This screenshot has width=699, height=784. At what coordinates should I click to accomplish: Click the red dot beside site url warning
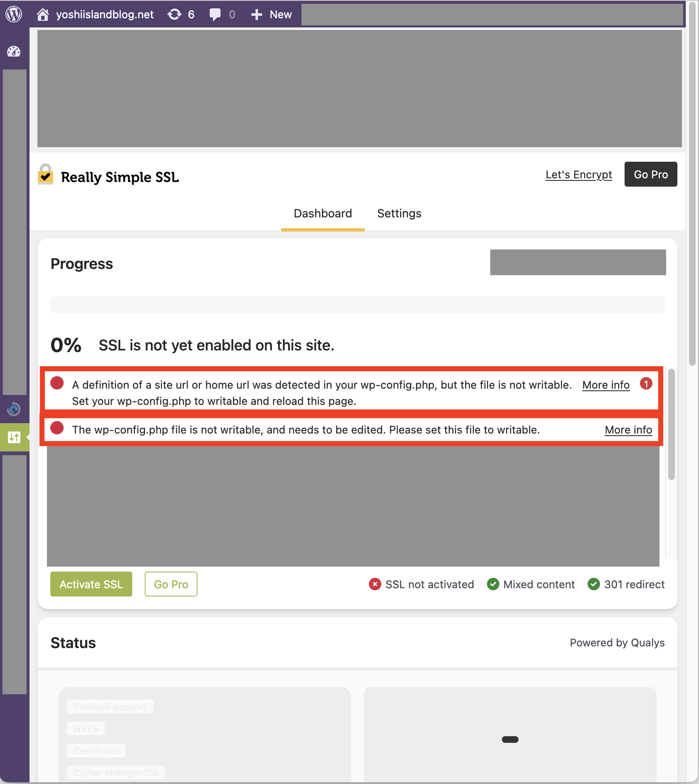pos(57,383)
